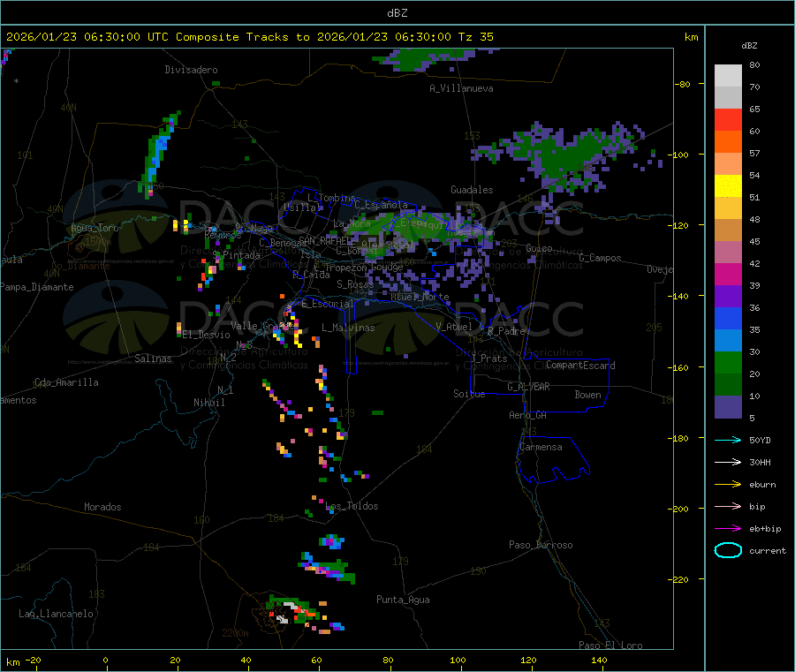
Task: Click the Bowen map label
Action: pyautogui.click(x=587, y=395)
